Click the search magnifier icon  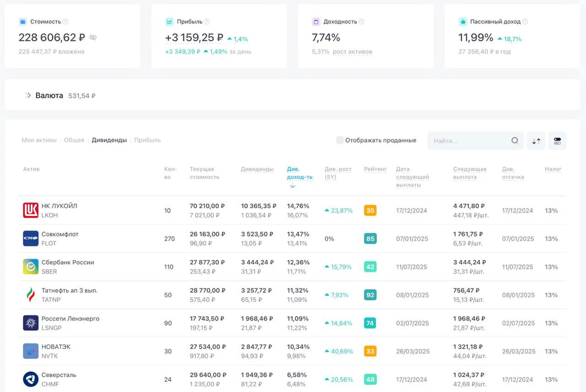point(515,141)
